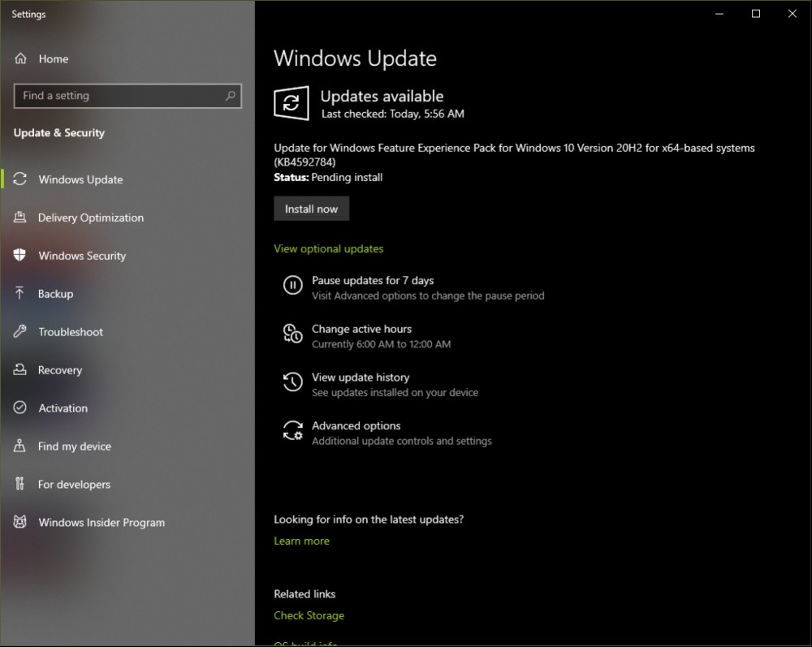Click the Home house icon
The width and height of the screenshot is (812, 647).
pyautogui.click(x=20, y=58)
